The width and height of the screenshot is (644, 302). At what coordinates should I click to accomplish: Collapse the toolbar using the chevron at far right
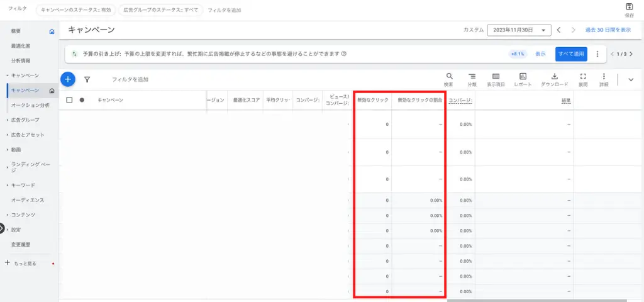(631, 79)
